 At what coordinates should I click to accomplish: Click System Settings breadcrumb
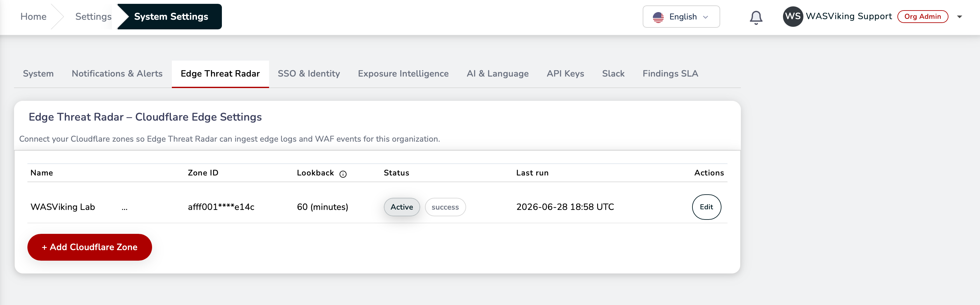pos(171,16)
